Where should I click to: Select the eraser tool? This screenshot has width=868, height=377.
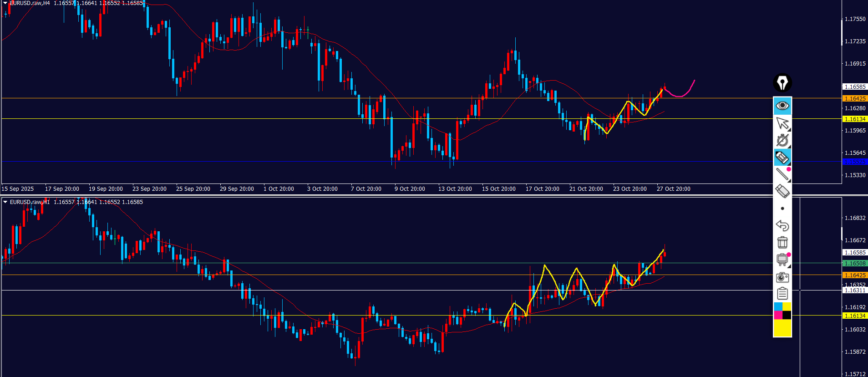[782, 191]
